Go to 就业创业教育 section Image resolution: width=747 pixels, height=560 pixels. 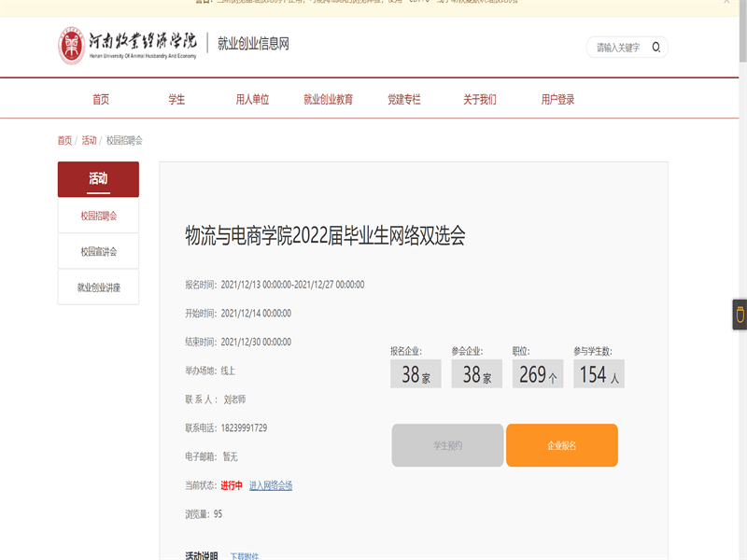point(328,99)
